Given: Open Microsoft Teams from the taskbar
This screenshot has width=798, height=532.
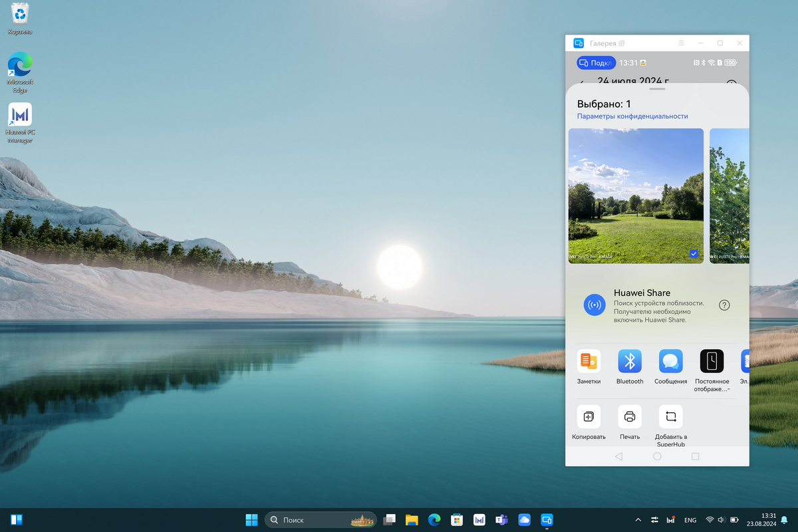Looking at the screenshot, I should point(501,519).
